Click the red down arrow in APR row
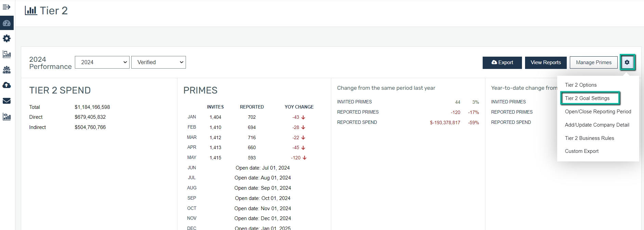This screenshot has width=644, height=230. 303,148
